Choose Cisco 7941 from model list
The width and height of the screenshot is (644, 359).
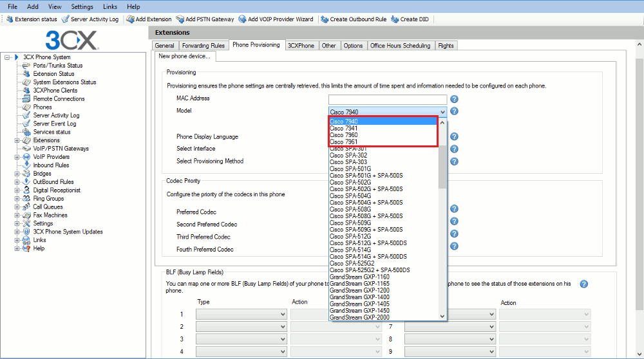(x=384, y=129)
